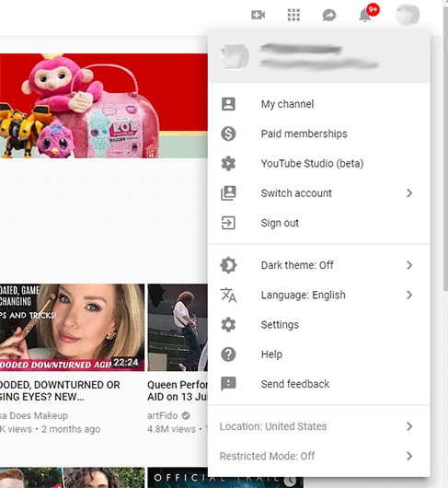Open the notifications bell icon
The width and height of the screenshot is (448, 488).
[x=365, y=15]
